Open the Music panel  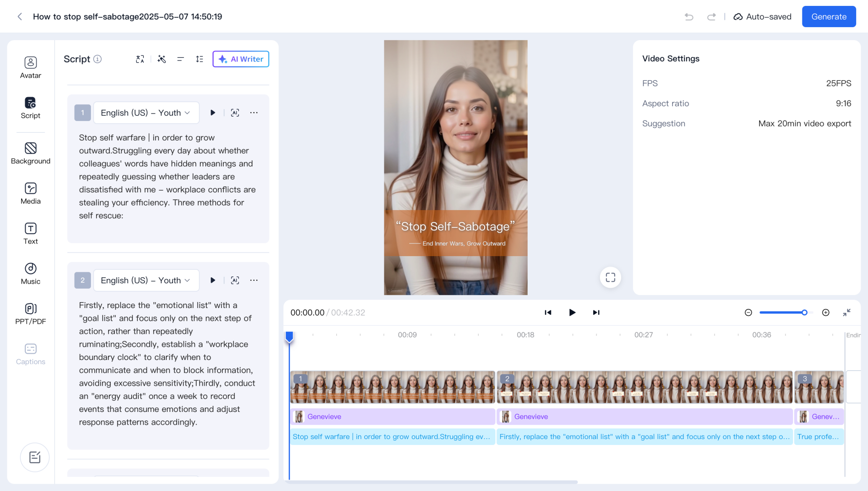tap(30, 273)
